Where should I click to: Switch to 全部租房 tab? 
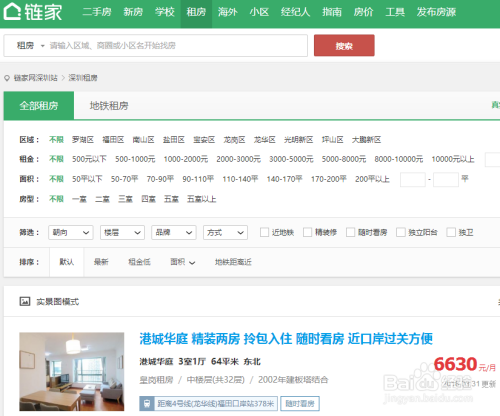[x=39, y=106]
